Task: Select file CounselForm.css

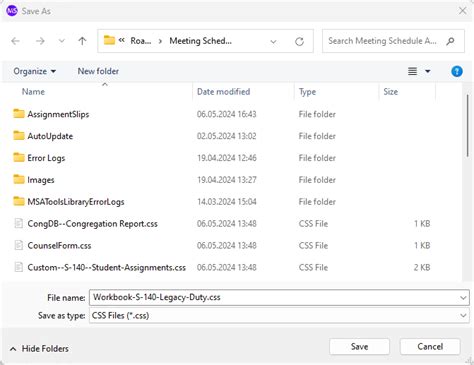Action: tap(59, 246)
